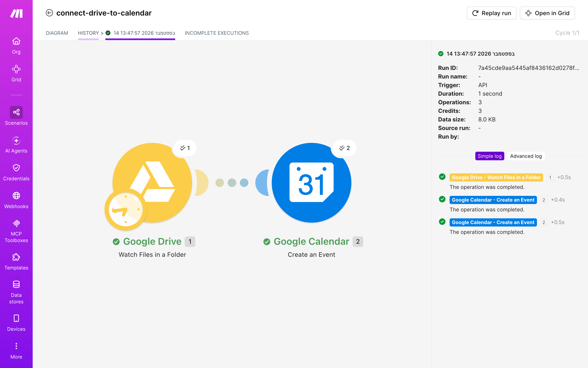Click the Google Drive module label
Screen dimensions: 588x368
click(x=152, y=241)
